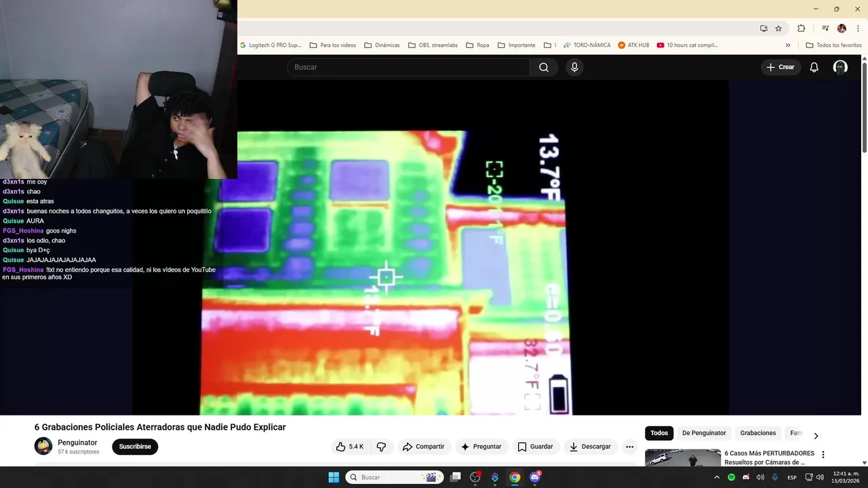Click the speaker tray icon beside Discord

click(x=760, y=477)
